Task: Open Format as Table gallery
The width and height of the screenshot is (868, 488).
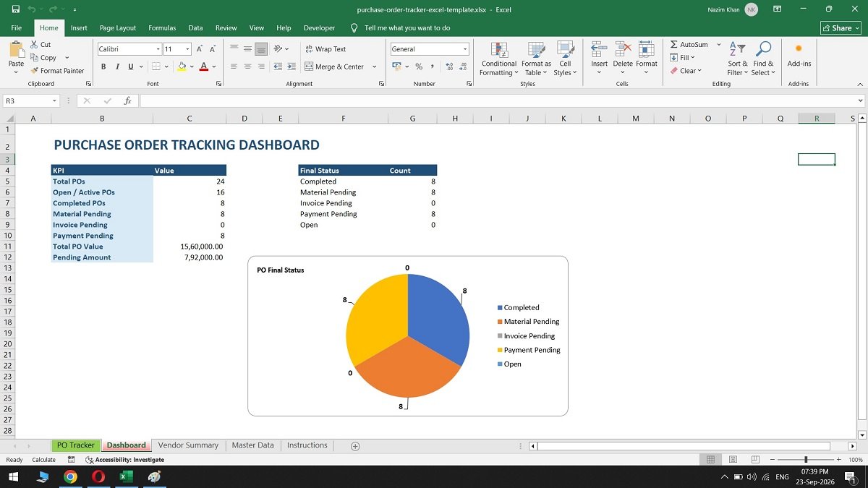Action: (536, 59)
